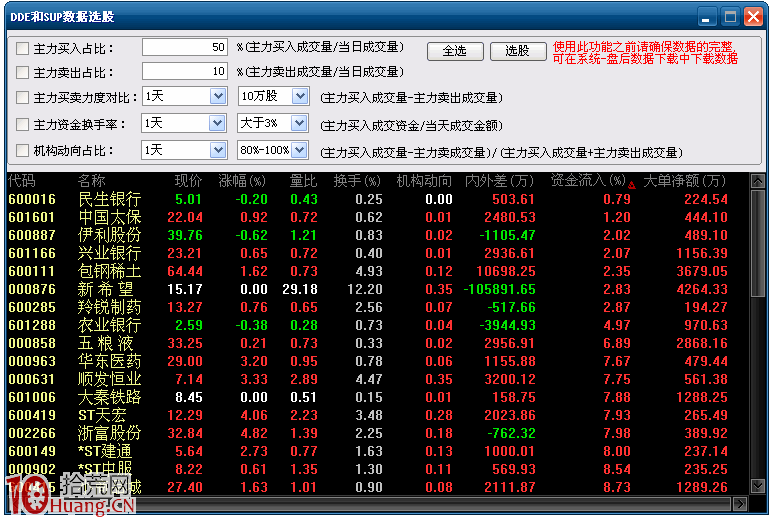
Task: Click 内外差 value 10698.25
Action: click(506, 271)
